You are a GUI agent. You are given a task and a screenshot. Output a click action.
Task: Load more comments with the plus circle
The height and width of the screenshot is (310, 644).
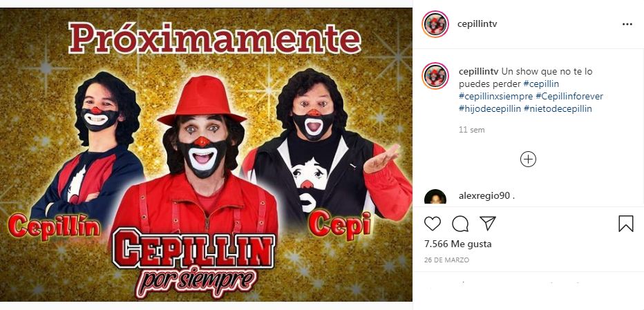point(528,159)
